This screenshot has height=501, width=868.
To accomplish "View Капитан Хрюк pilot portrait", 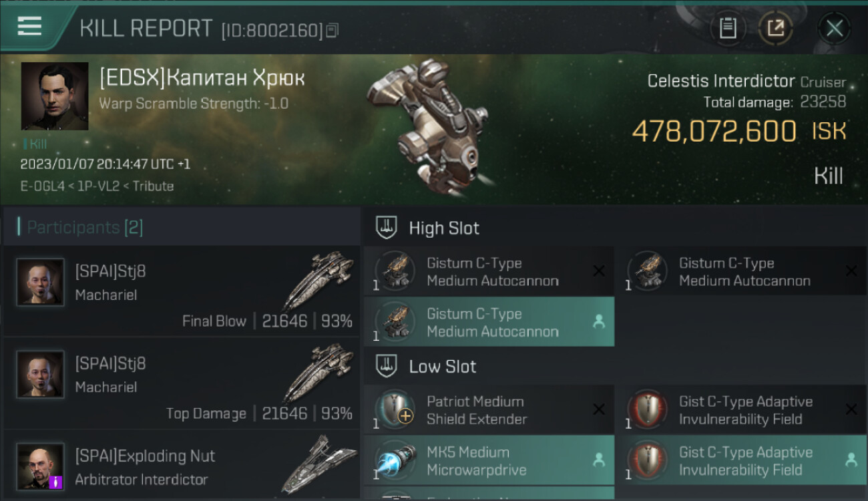I will coord(55,96).
